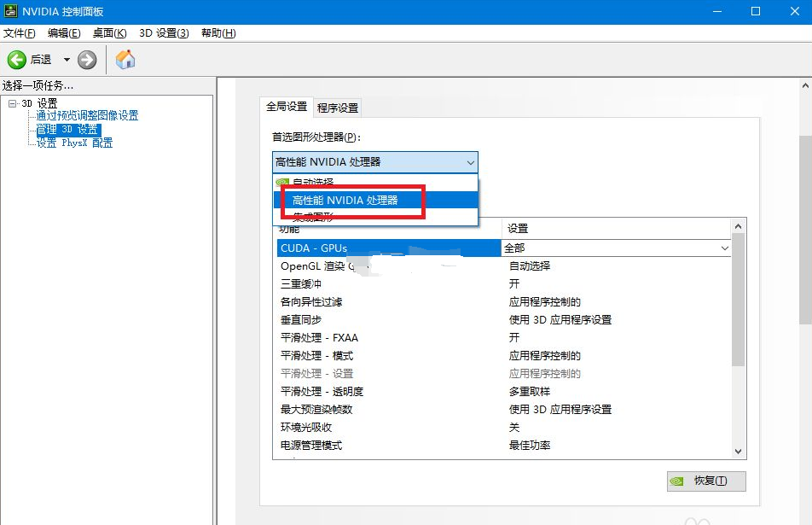Choose 自动选择 option in dropdown list
812x525 pixels.
(x=375, y=181)
